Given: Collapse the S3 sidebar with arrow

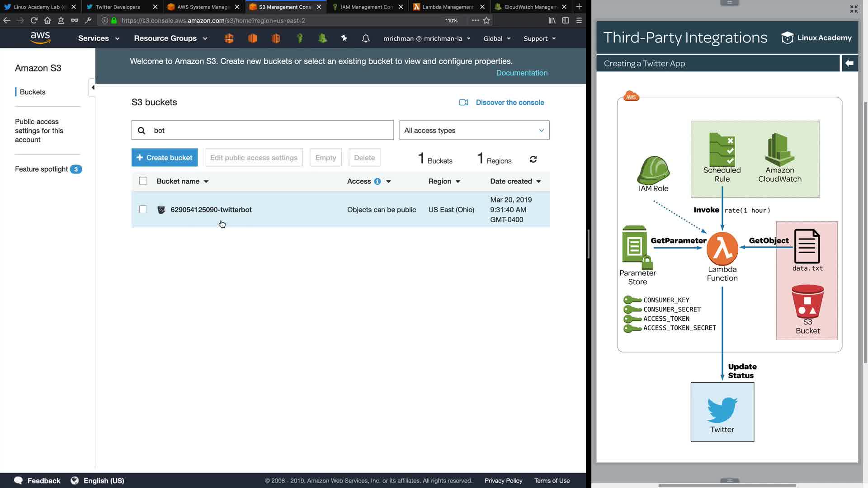Looking at the screenshot, I should [92, 87].
